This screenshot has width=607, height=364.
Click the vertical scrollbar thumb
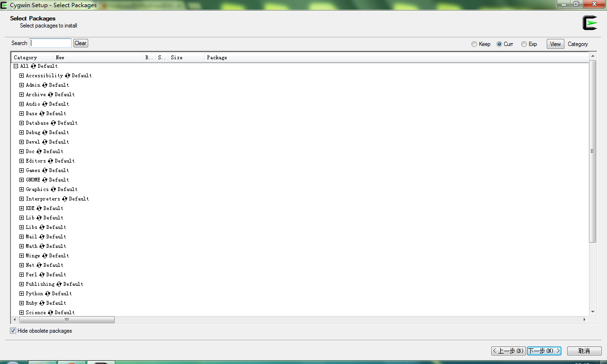592,151
